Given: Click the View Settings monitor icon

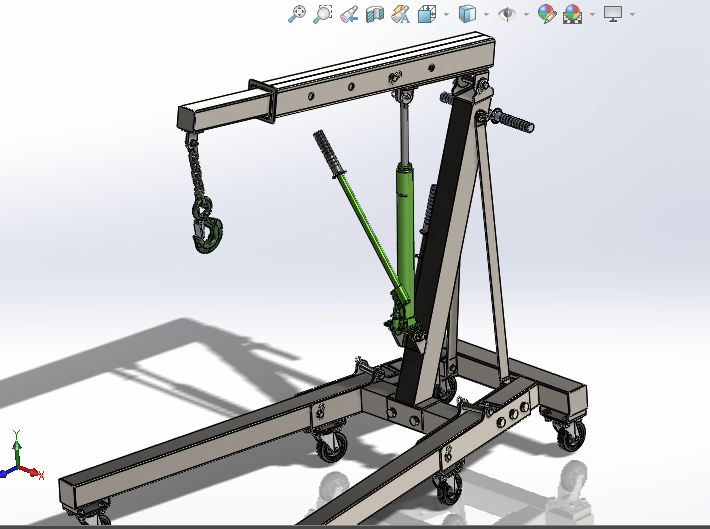Looking at the screenshot, I should 613,14.
